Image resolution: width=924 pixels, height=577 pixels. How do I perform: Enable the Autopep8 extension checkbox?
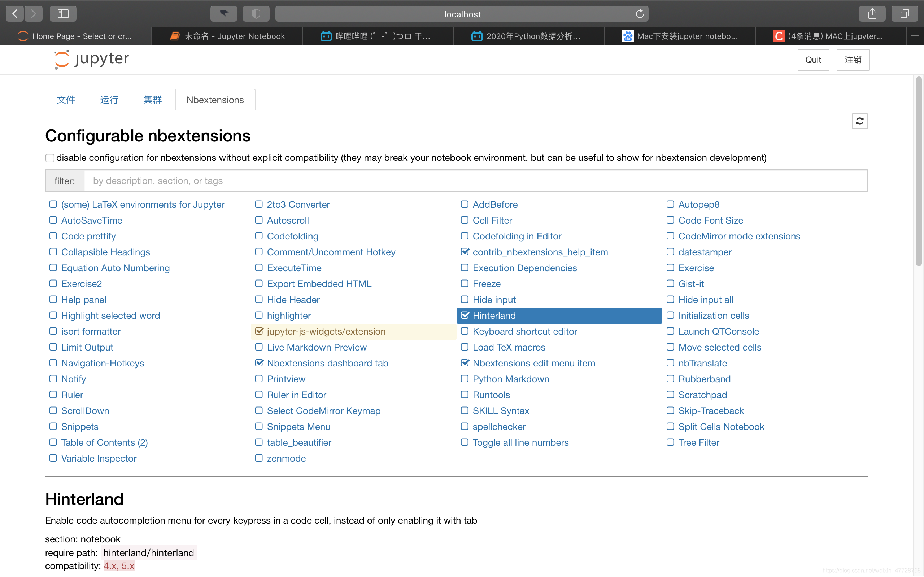pos(670,204)
